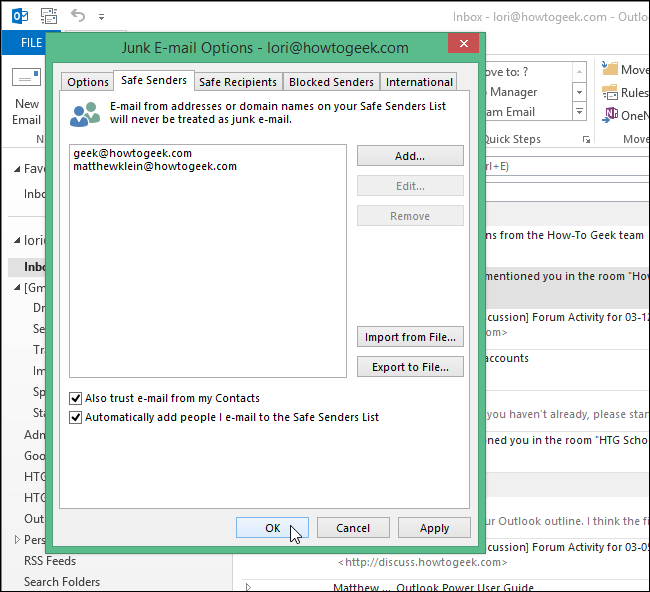Click the OneNote icon in ribbon

(x=610, y=115)
